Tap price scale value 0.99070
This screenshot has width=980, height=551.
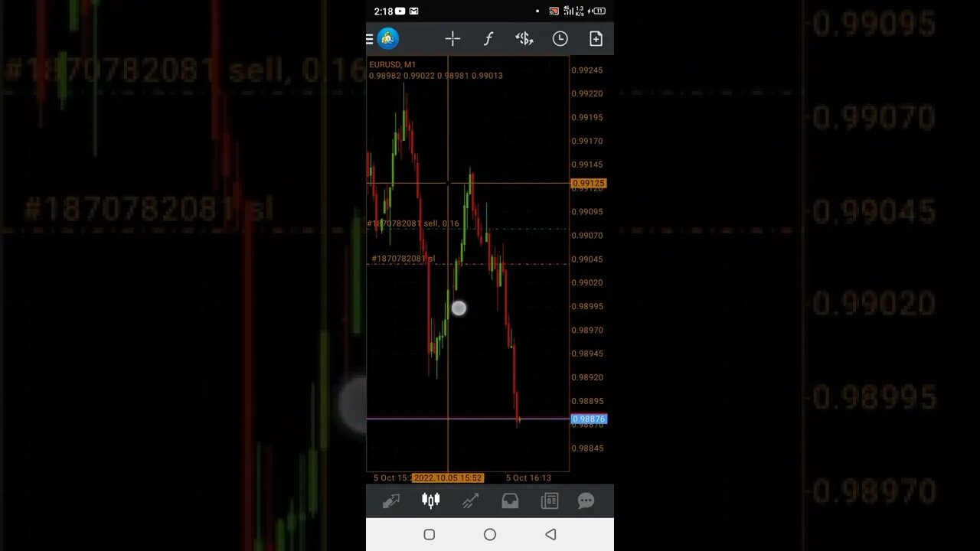(587, 236)
